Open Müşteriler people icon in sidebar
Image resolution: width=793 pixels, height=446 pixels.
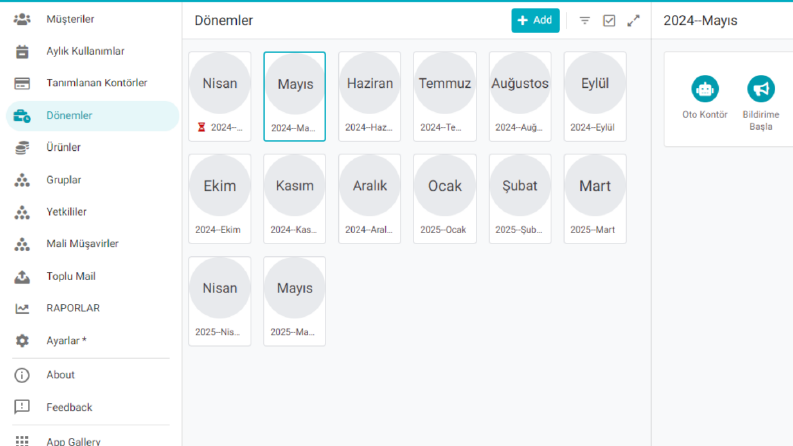[22, 19]
